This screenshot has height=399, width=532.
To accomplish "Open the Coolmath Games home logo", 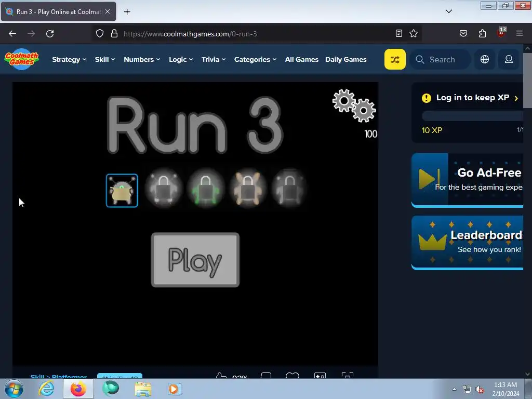I will [x=21, y=59].
